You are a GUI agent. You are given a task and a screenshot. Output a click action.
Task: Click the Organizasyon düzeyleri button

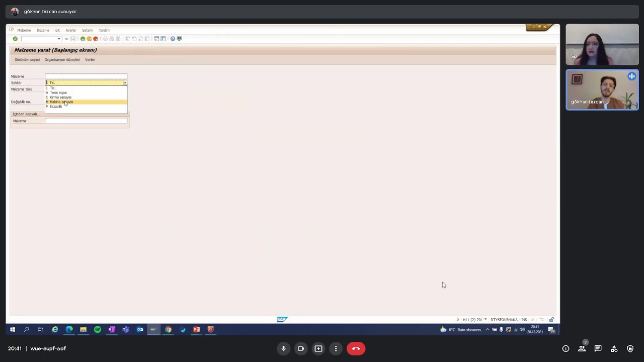[62, 60]
